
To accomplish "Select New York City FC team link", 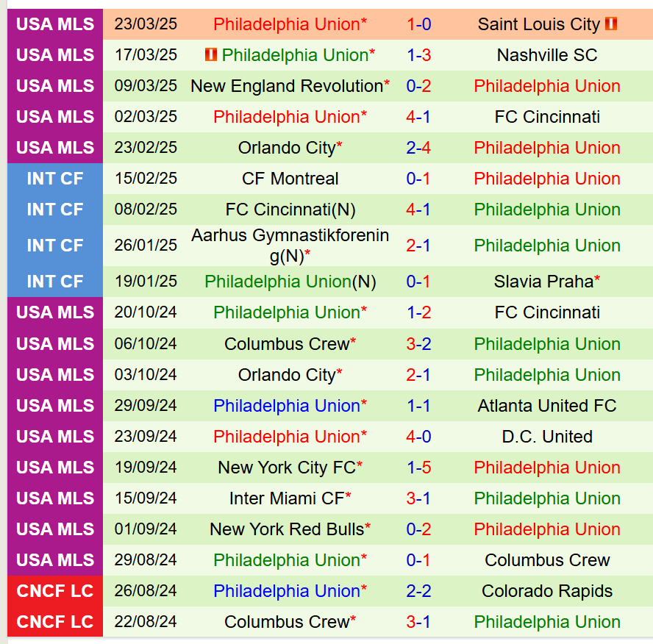I will [x=286, y=468].
